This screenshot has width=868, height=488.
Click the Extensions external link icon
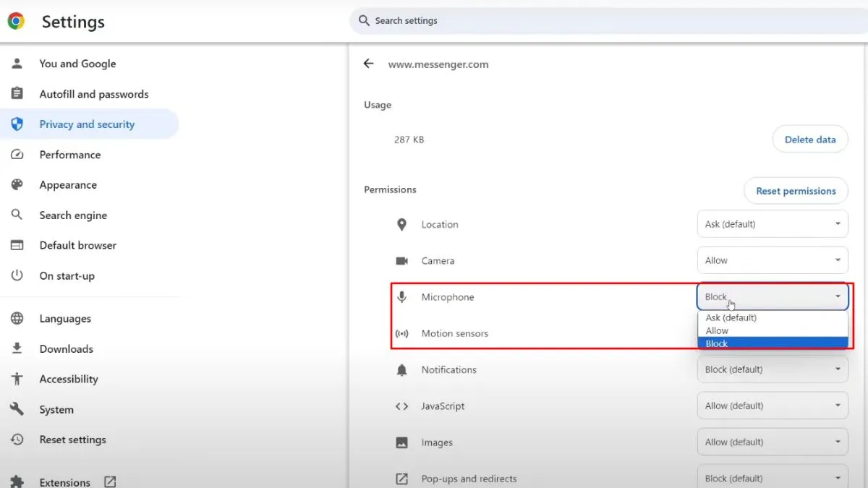click(110, 481)
